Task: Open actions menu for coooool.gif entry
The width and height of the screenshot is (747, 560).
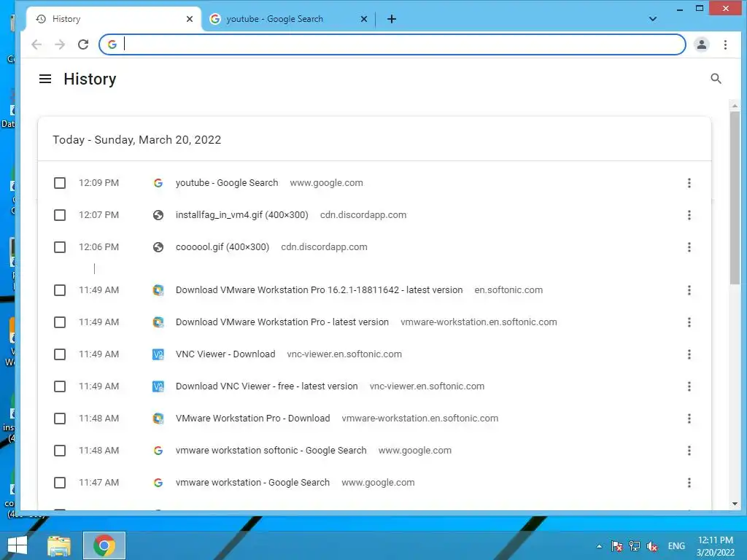Action: pos(689,247)
